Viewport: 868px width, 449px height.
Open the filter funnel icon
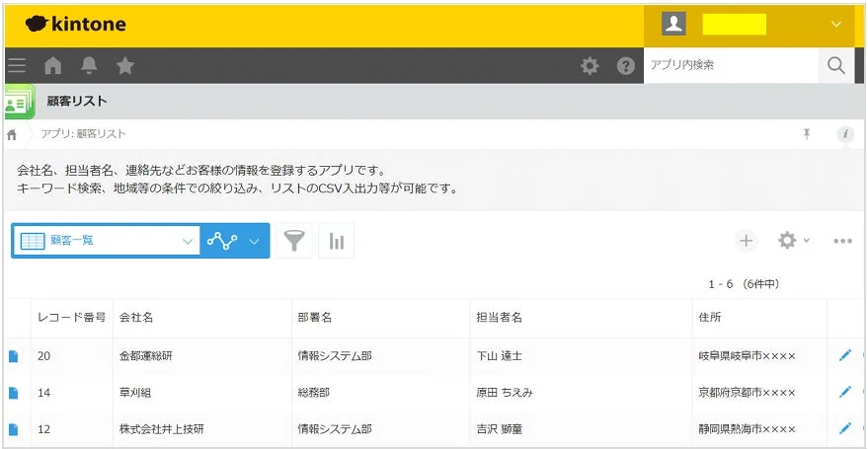point(294,241)
